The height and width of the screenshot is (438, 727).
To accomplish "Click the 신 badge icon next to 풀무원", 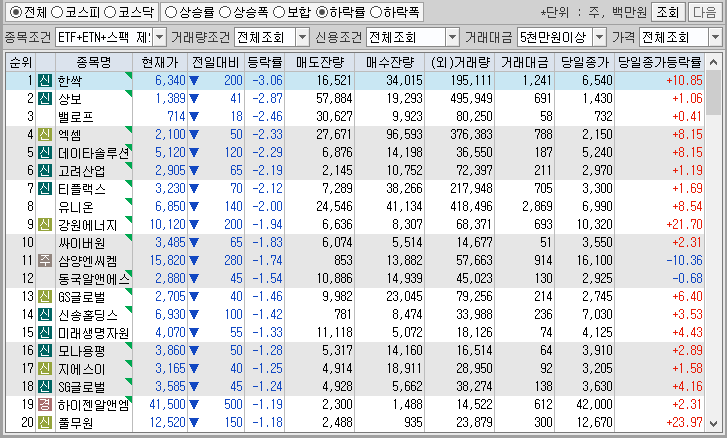I will [x=45, y=423].
